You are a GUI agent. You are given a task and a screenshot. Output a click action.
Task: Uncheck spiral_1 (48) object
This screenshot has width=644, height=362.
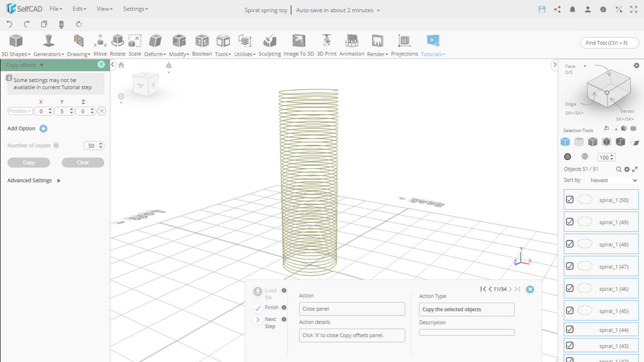coord(570,244)
